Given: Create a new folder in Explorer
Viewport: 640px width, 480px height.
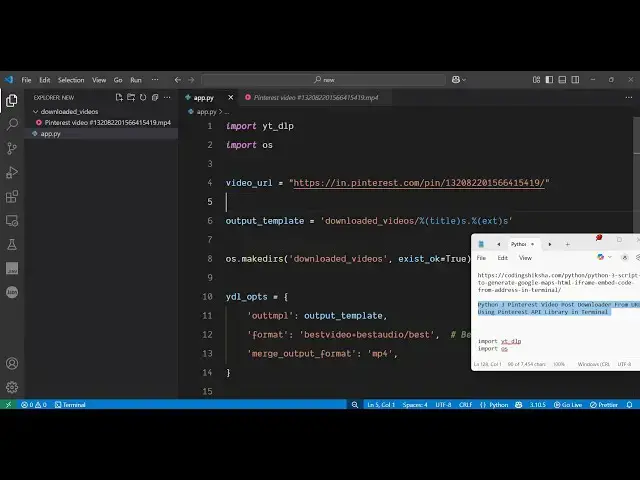Looking at the screenshot, I should point(131,98).
